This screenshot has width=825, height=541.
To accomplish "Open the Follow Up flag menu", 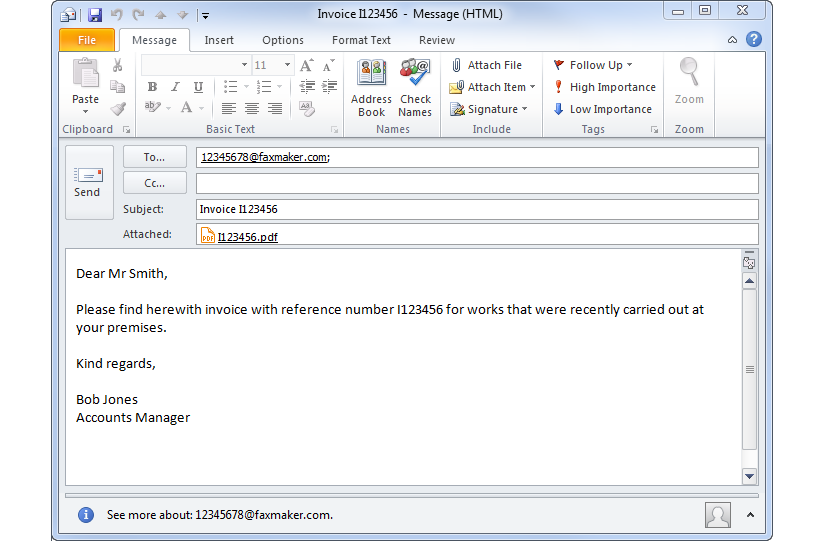I will (x=592, y=65).
